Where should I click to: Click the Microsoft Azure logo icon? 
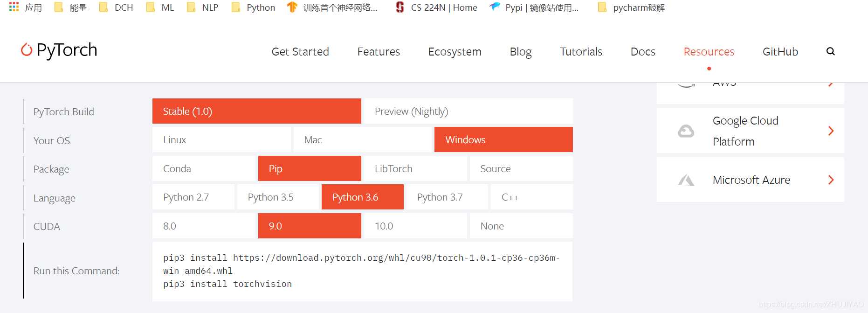(x=686, y=180)
